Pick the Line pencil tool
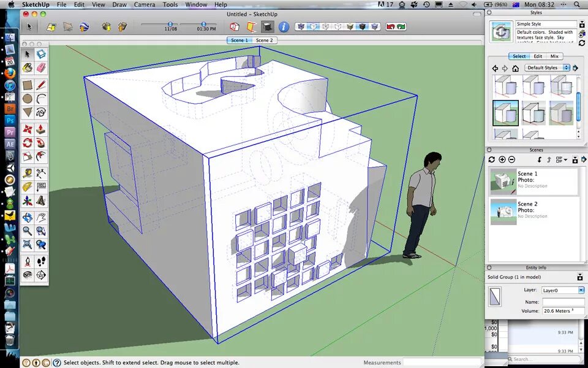Image resolution: width=588 pixels, height=368 pixels. coord(41,85)
